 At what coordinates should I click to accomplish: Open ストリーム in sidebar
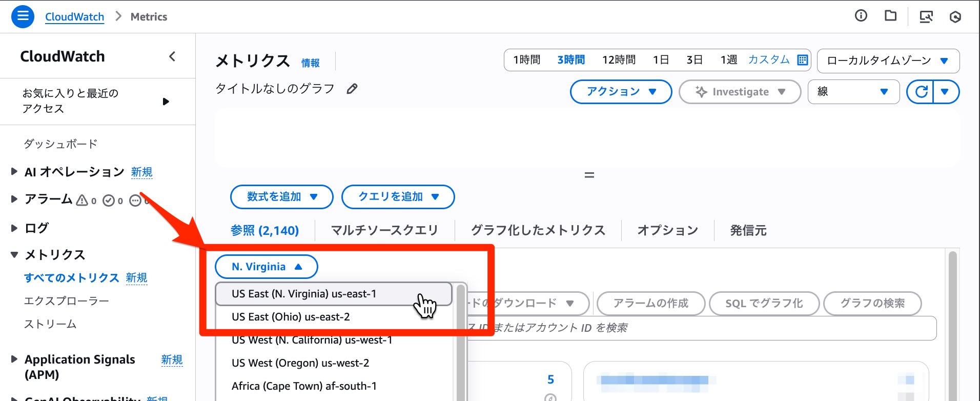(50, 324)
